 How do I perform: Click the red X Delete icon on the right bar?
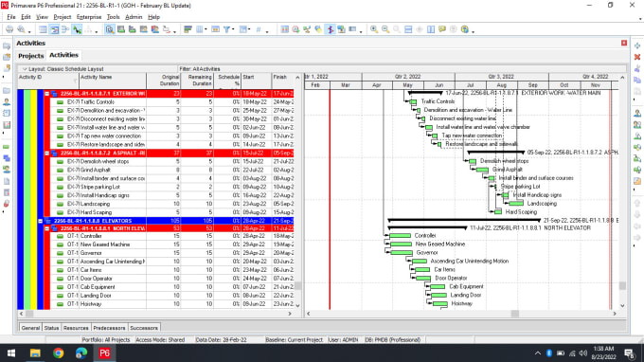click(637, 57)
